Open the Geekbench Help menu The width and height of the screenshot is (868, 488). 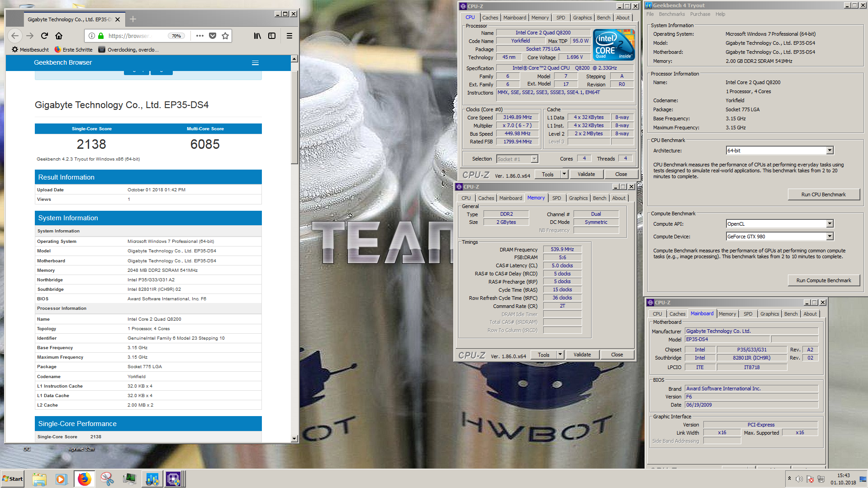(x=721, y=14)
